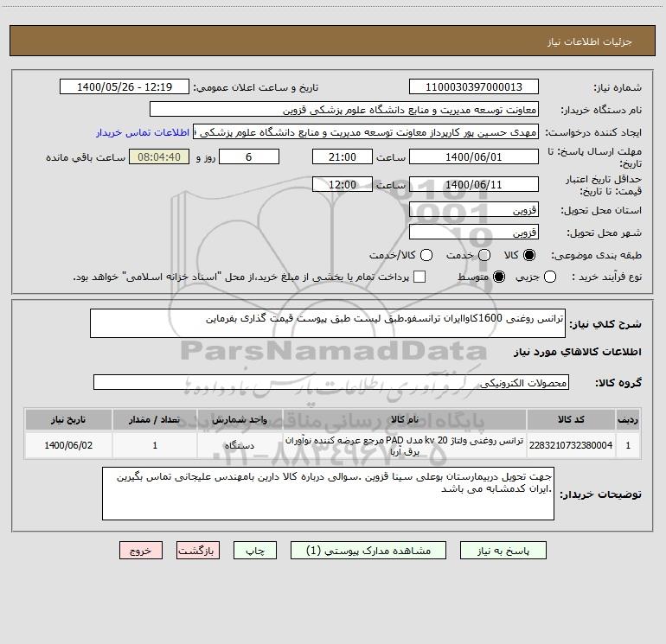The width and height of the screenshot is (666, 644).
Task: Click the announcement date field 1400/05/26 - 12:19
Action: point(125,86)
